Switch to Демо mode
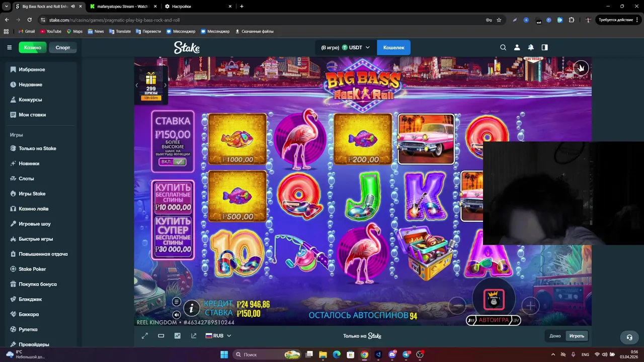Screen dimensions: 644x362 (555, 336)
